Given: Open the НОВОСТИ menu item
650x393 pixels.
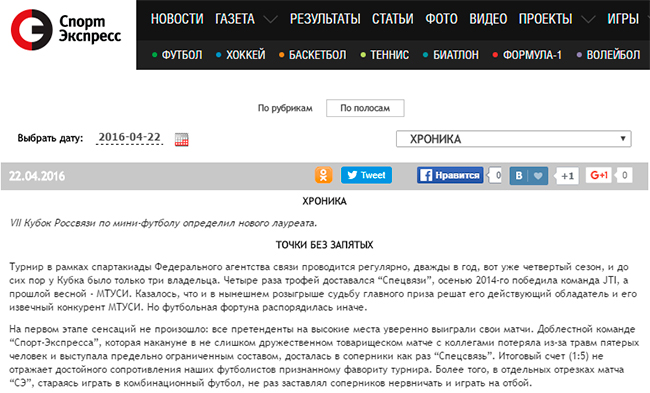Looking at the screenshot, I should (x=177, y=19).
